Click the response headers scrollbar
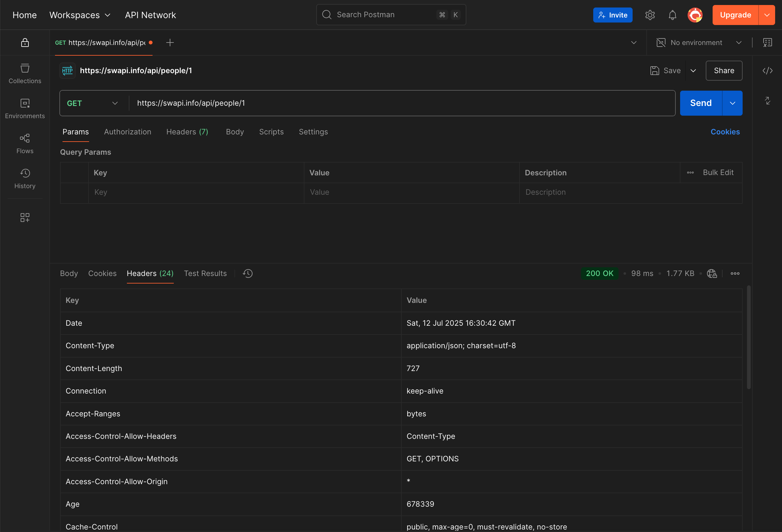The height and width of the screenshot is (532, 782). (x=749, y=337)
